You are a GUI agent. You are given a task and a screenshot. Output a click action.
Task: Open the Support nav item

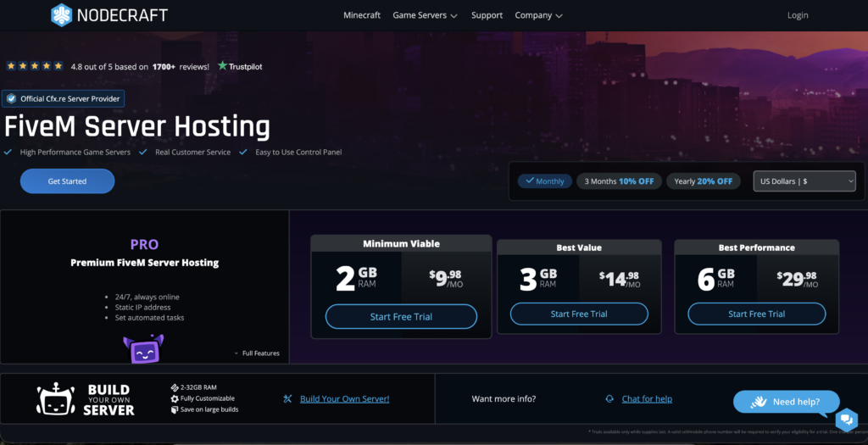(487, 15)
